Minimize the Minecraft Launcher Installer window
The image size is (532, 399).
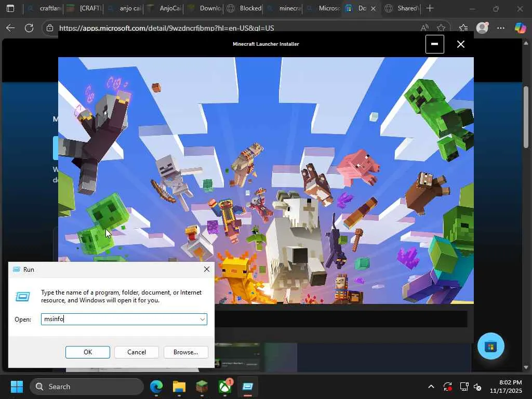435,44
